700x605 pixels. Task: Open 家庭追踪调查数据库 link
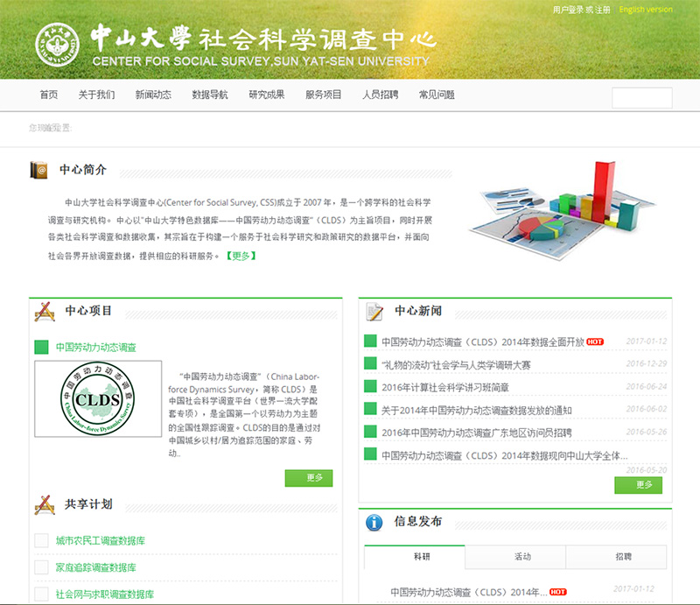[x=96, y=567]
